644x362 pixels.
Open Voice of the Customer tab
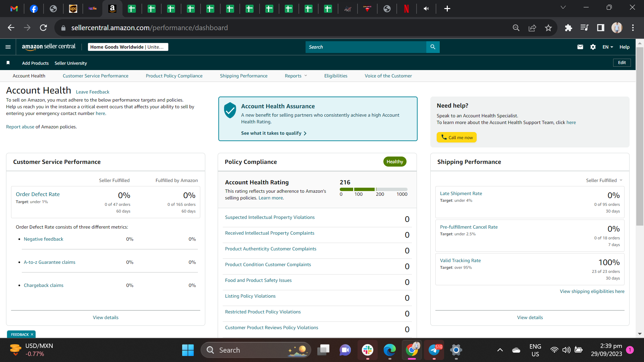(388, 76)
